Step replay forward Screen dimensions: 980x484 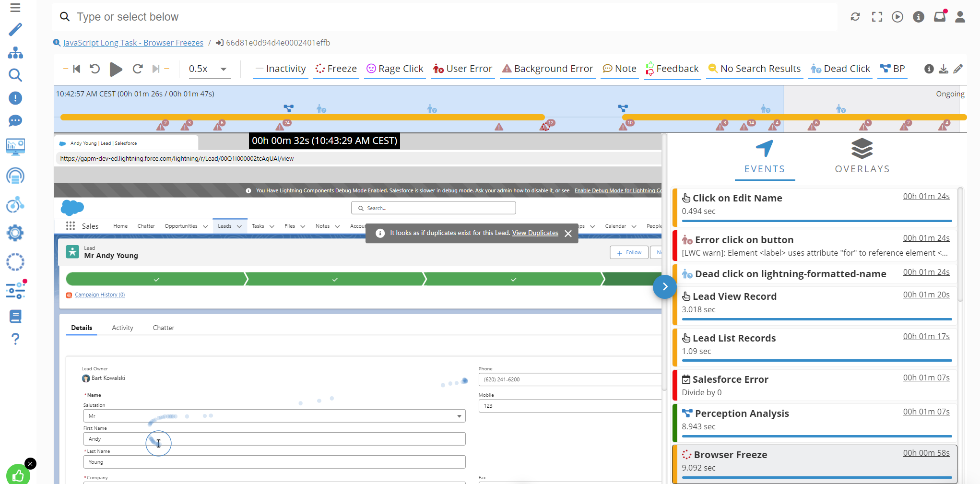click(x=138, y=69)
